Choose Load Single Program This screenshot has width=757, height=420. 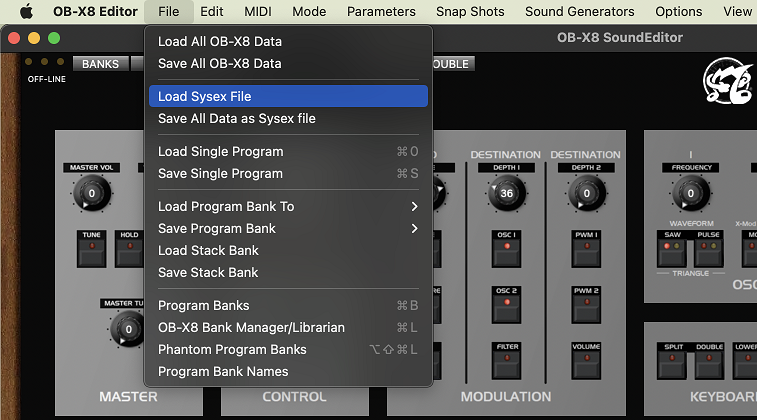(x=288, y=151)
